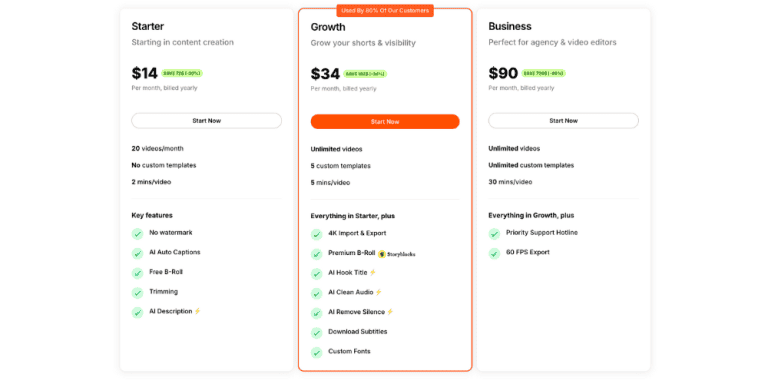Click the Download Subtitles feature text

(x=358, y=332)
